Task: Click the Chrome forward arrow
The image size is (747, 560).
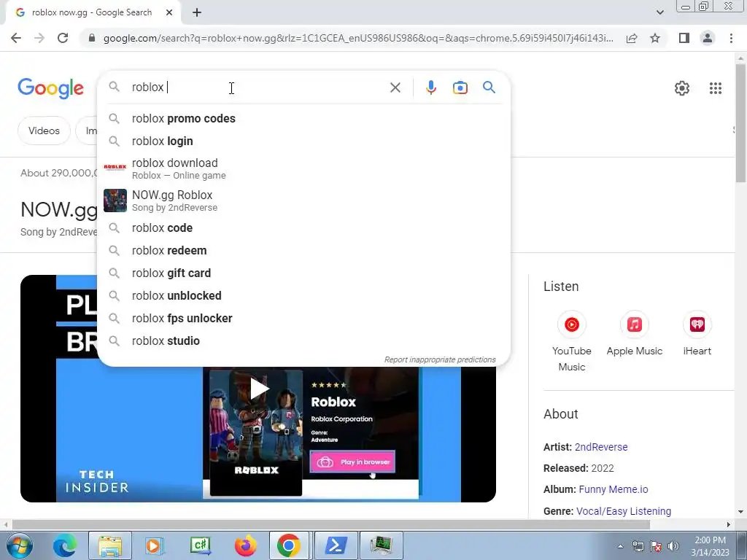Action: (39, 38)
